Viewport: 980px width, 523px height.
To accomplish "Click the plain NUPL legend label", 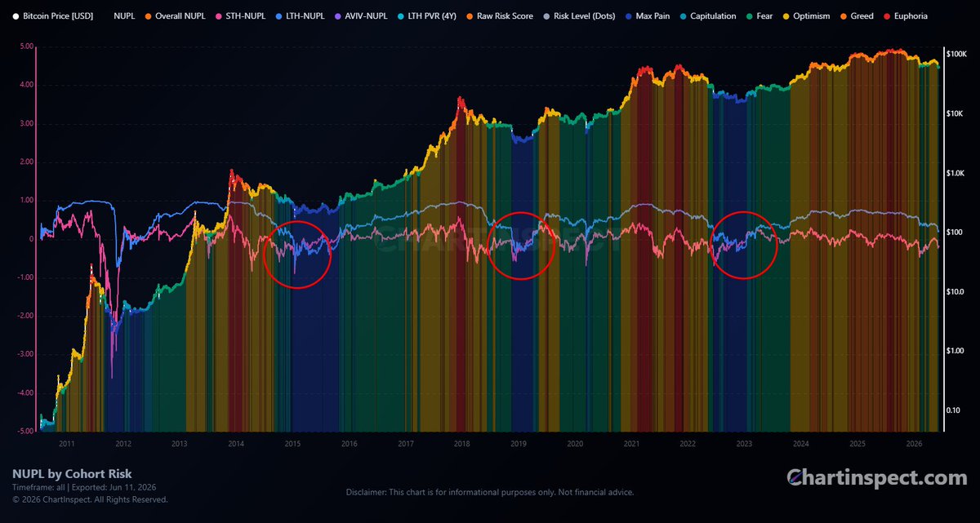I will (x=124, y=16).
